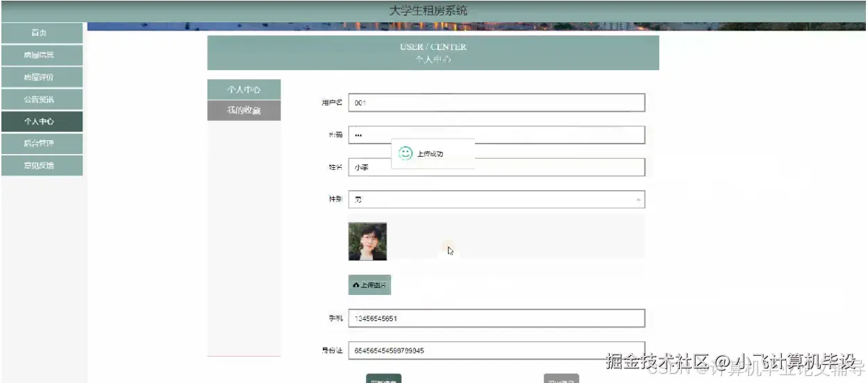This screenshot has width=868, height=383.
Task: Click the grey 退出登录 button
Action: 561,379
